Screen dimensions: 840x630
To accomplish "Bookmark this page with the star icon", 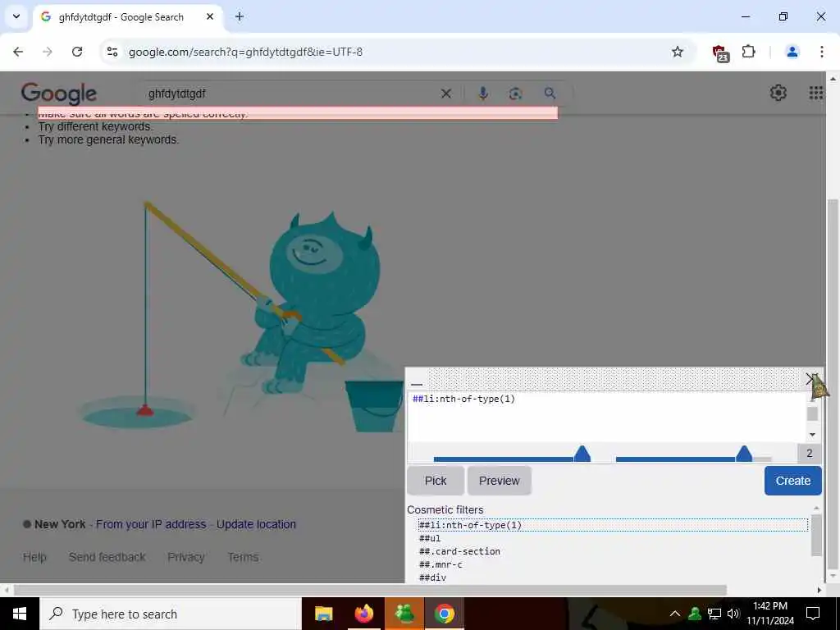I will (x=677, y=52).
